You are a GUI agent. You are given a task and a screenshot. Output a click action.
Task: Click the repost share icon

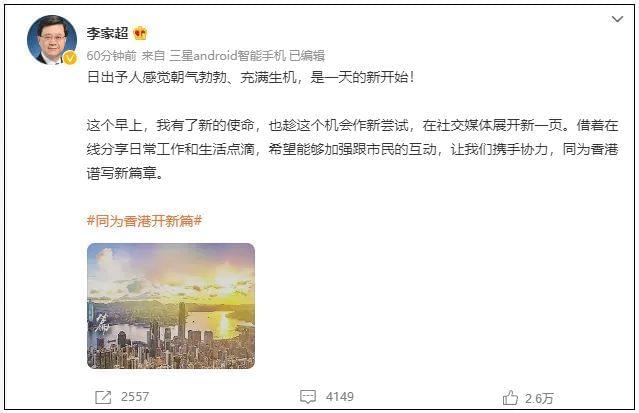(103, 397)
